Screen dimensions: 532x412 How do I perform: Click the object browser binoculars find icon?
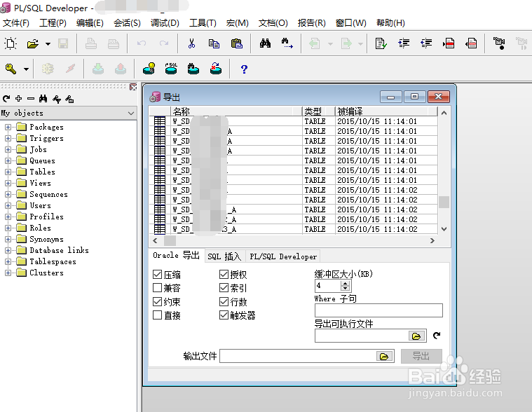tap(43, 98)
